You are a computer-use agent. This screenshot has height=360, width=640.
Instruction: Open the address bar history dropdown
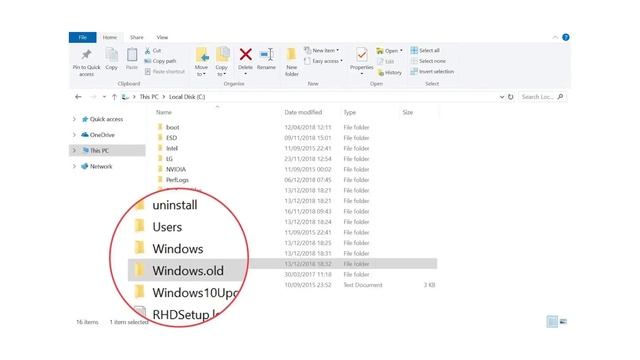click(502, 97)
